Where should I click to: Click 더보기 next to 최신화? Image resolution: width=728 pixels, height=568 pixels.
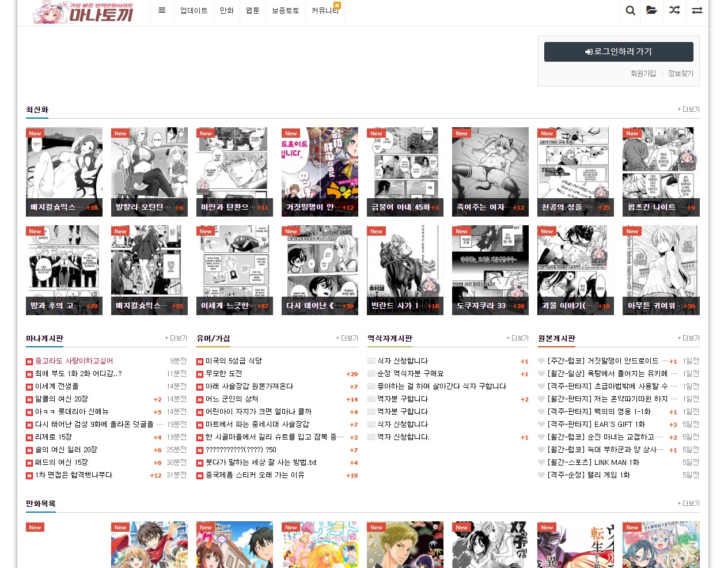(x=689, y=109)
